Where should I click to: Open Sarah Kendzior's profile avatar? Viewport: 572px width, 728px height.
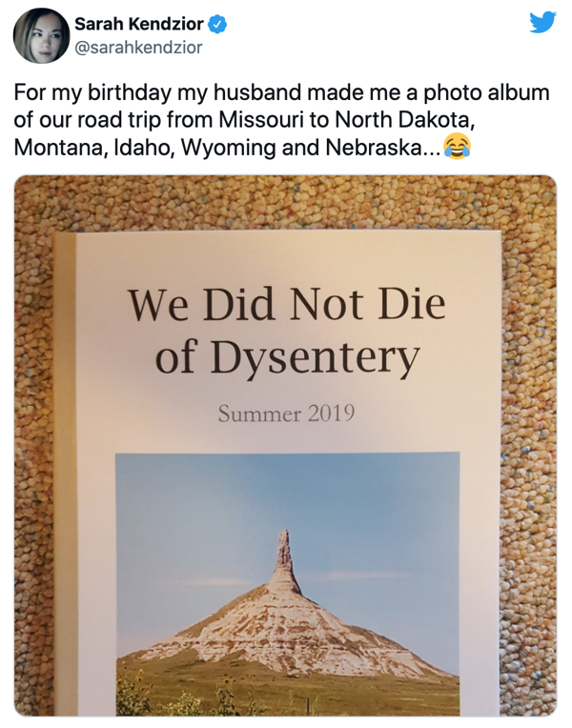[x=39, y=36]
